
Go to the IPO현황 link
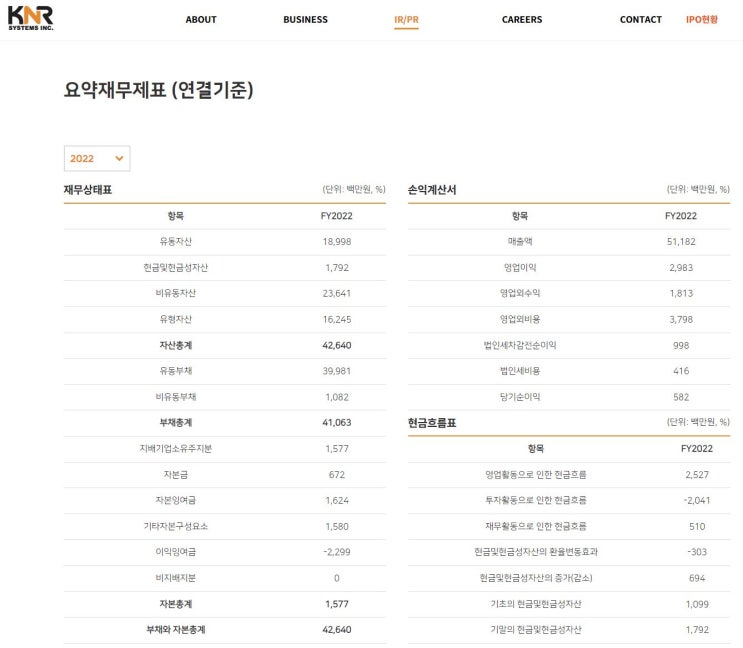[702, 19]
